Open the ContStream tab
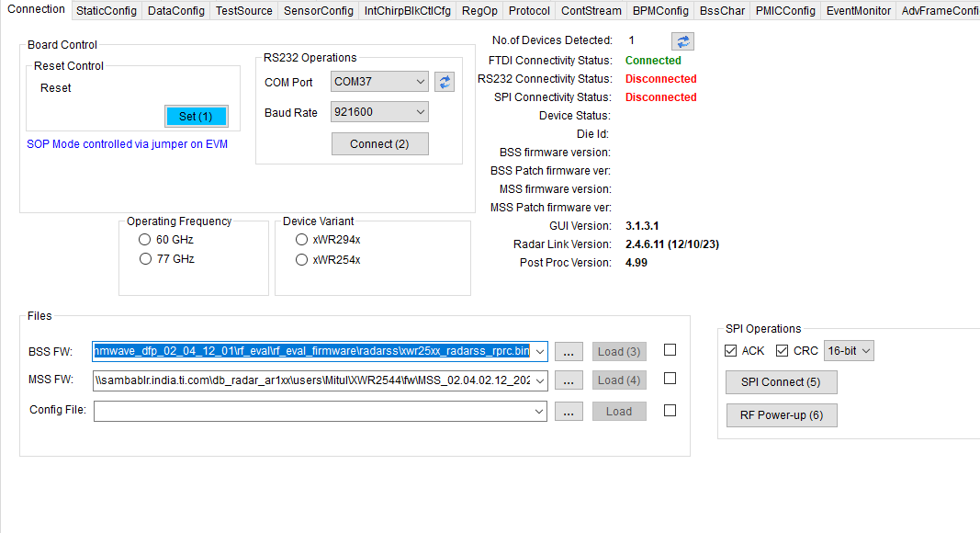 [591, 11]
